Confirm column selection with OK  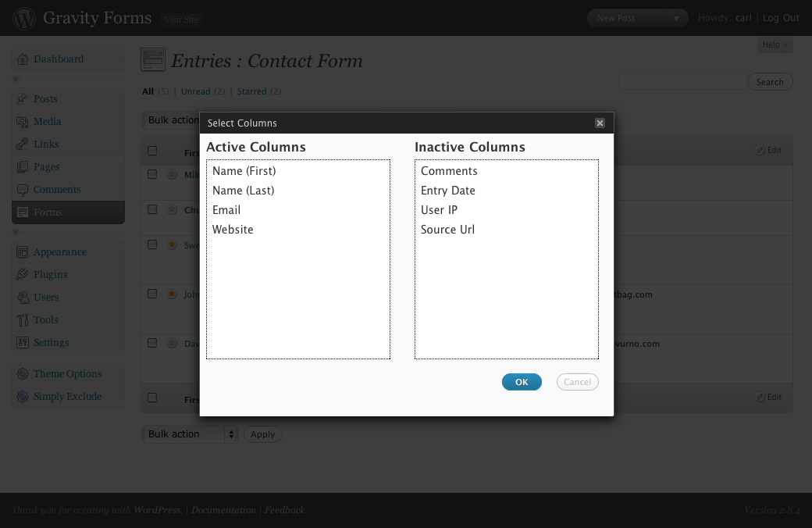tap(522, 382)
